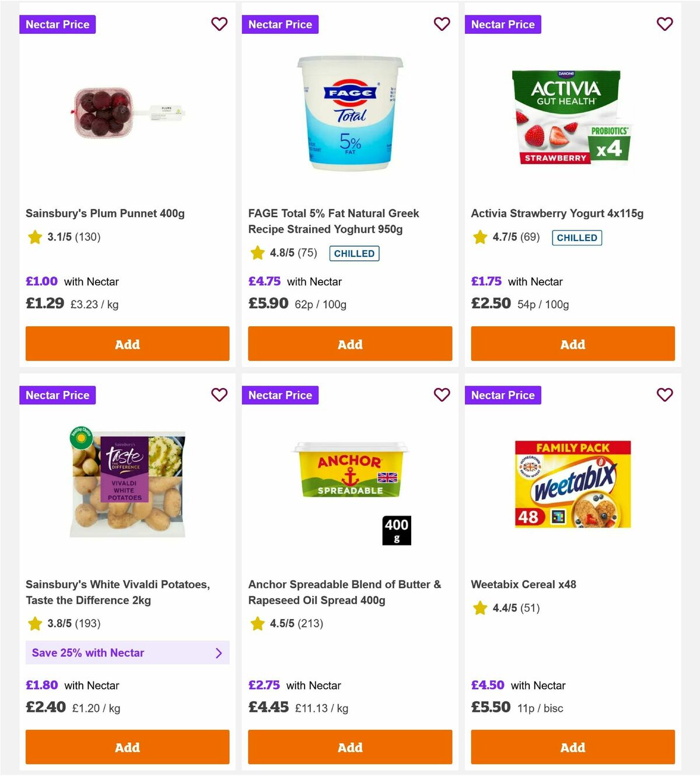Click the heart icon on Vivaldi Potatoes

219,395
